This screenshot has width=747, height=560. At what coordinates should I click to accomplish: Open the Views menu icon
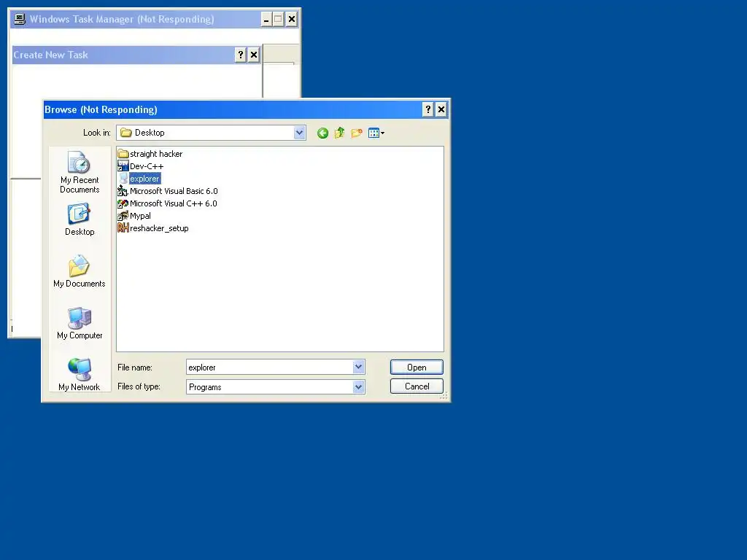pyautogui.click(x=376, y=133)
